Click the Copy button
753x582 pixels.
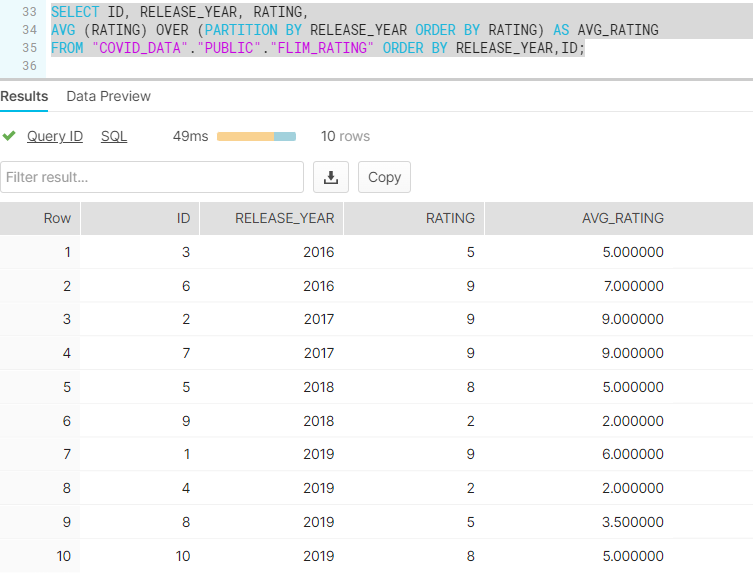point(384,177)
